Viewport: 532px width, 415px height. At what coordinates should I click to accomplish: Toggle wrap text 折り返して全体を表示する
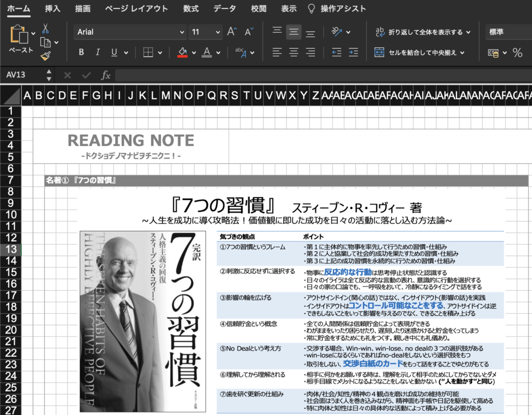click(x=423, y=32)
